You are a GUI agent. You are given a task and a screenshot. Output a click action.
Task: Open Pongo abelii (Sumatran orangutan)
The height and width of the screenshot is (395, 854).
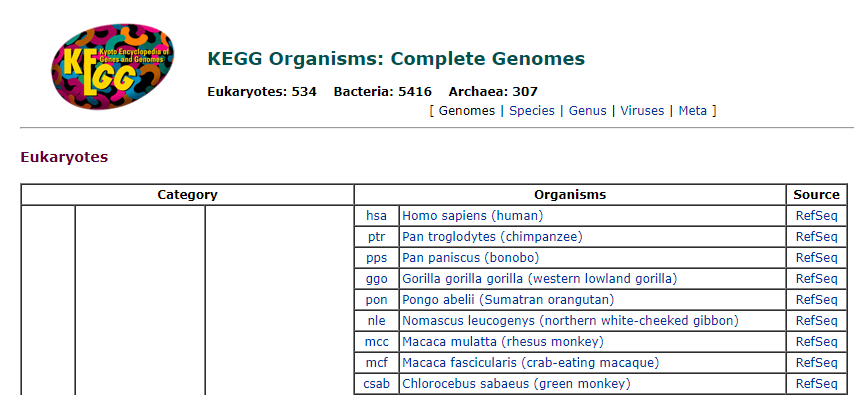coord(508,300)
